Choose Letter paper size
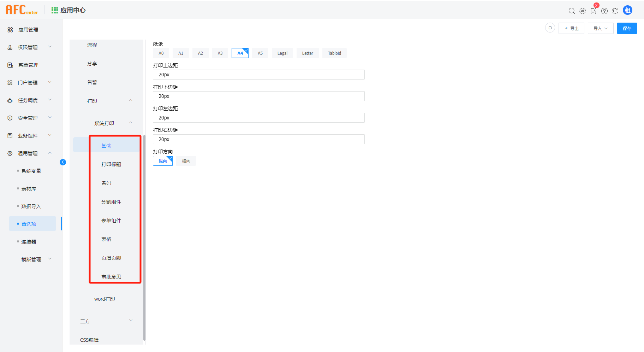The image size is (644, 352). (x=307, y=53)
